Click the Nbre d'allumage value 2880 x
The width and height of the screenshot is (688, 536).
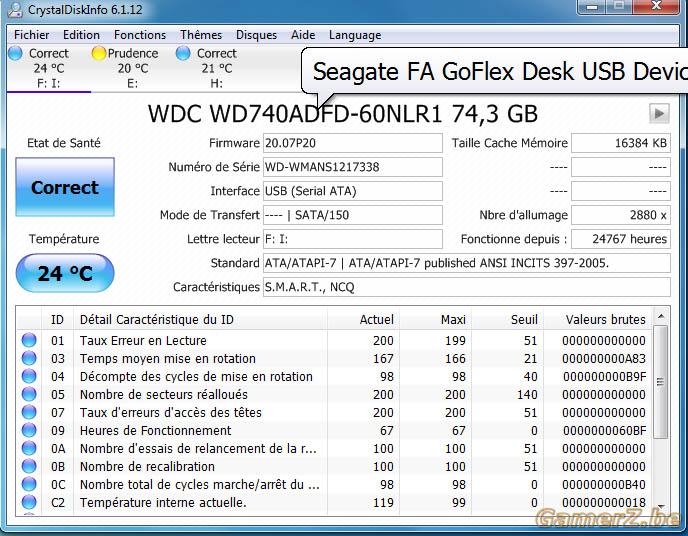pyautogui.click(x=621, y=215)
